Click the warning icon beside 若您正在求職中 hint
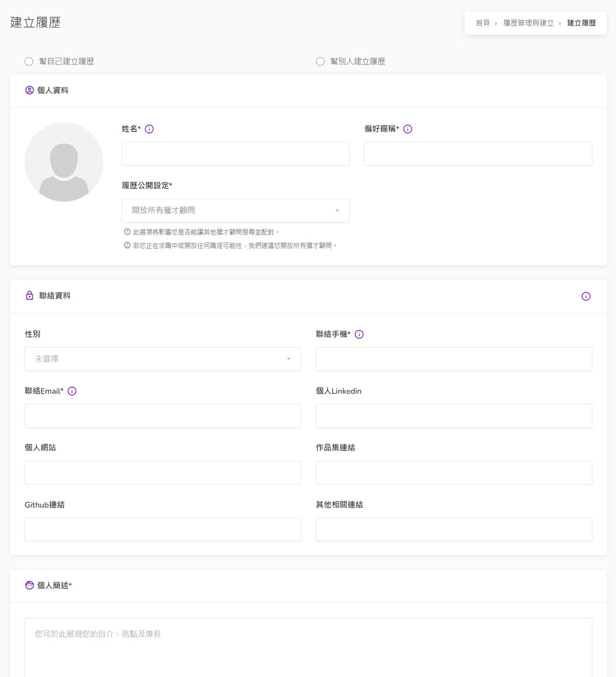 point(127,246)
